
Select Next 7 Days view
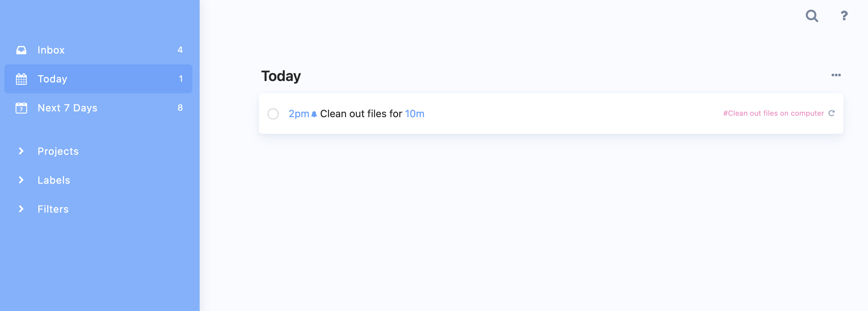98,108
